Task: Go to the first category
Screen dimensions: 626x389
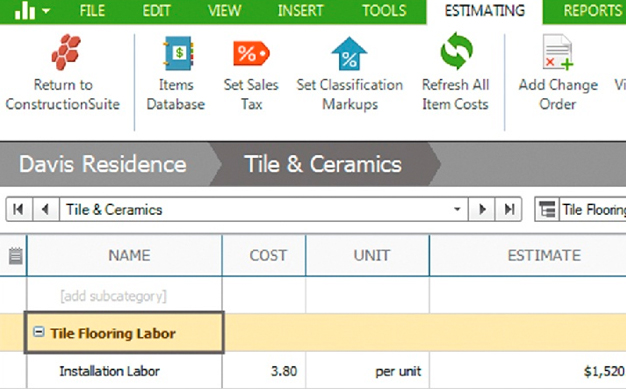Action: tap(19, 209)
